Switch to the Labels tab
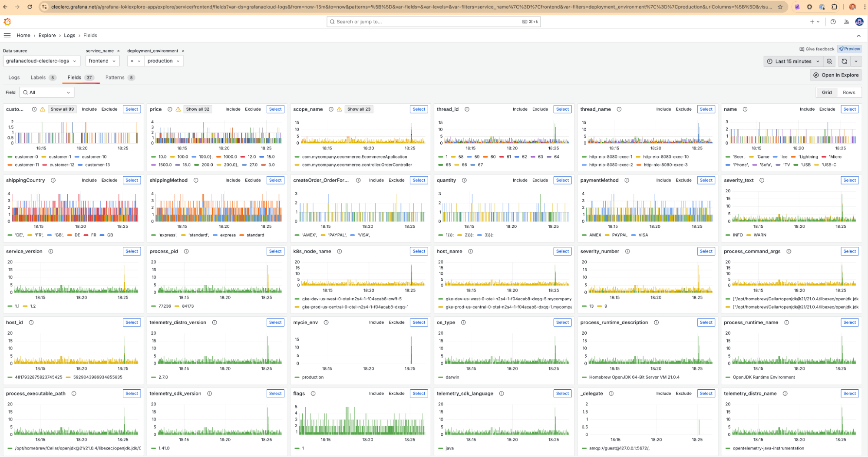 click(x=38, y=77)
